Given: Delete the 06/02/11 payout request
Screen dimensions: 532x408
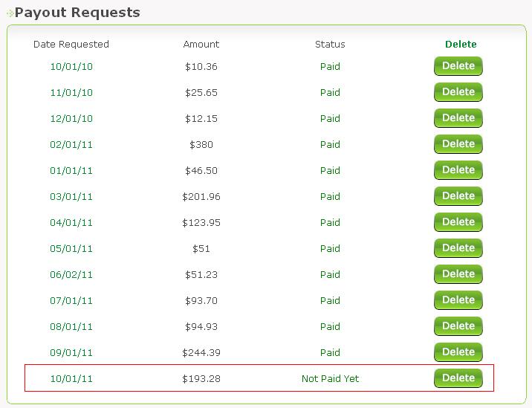Looking at the screenshot, I should coord(458,274).
